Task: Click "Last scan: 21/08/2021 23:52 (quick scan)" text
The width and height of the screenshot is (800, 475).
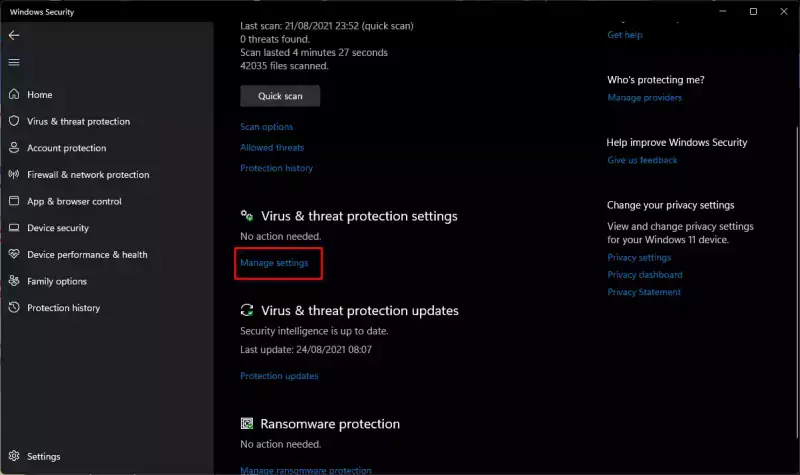Action: tap(327, 26)
